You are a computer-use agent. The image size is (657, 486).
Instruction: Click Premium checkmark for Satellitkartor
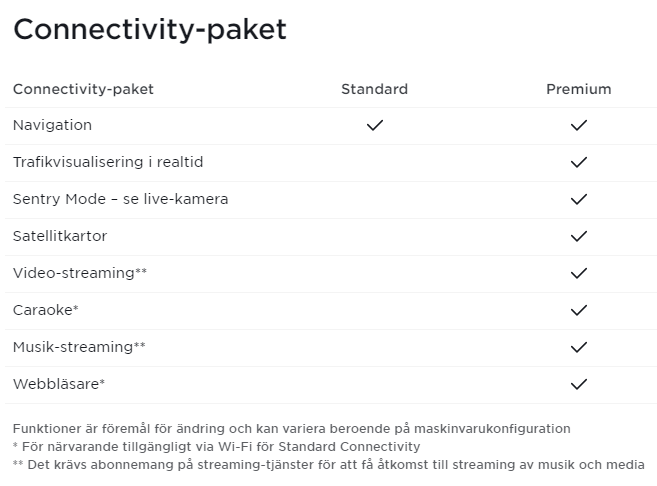(578, 236)
